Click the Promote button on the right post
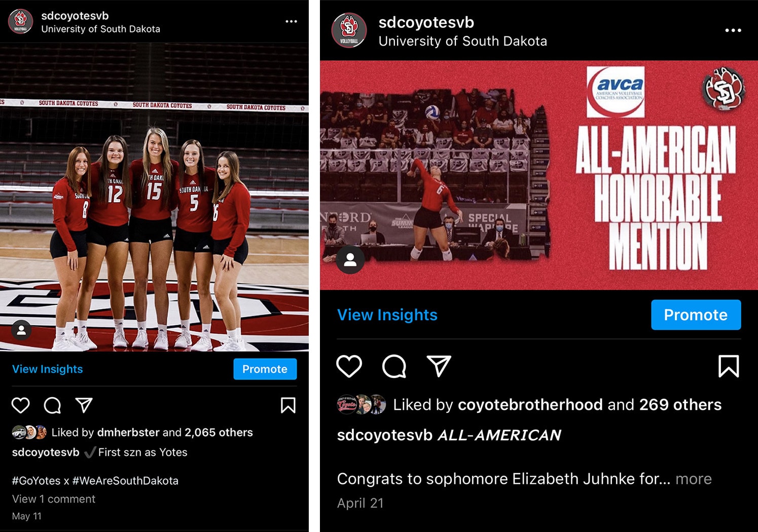The width and height of the screenshot is (758, 532). click(696, 315)
